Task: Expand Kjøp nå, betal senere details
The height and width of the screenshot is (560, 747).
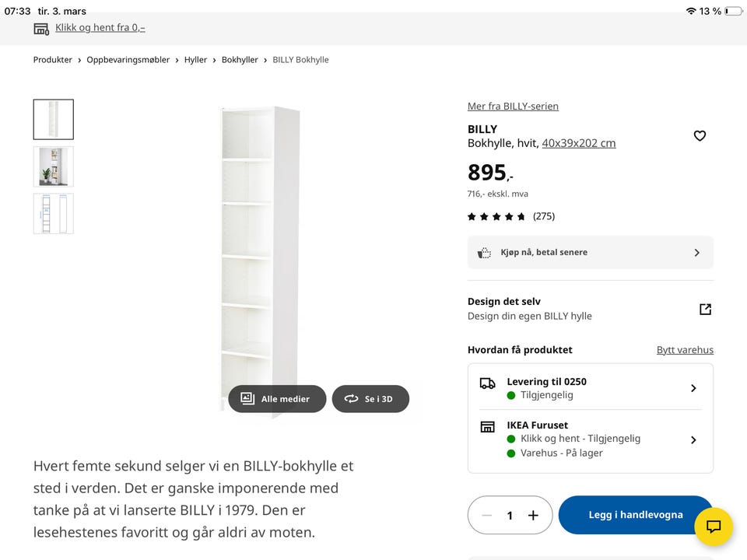Action: (698, 252)
